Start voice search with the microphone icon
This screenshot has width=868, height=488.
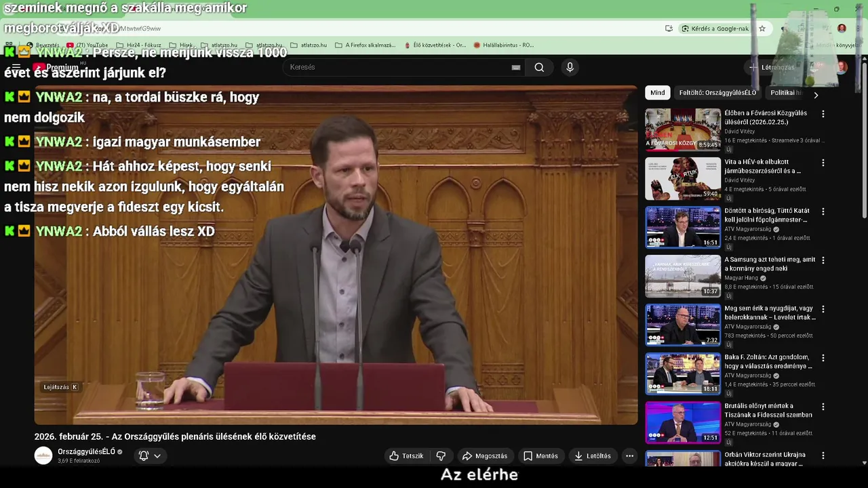[570, 67]
